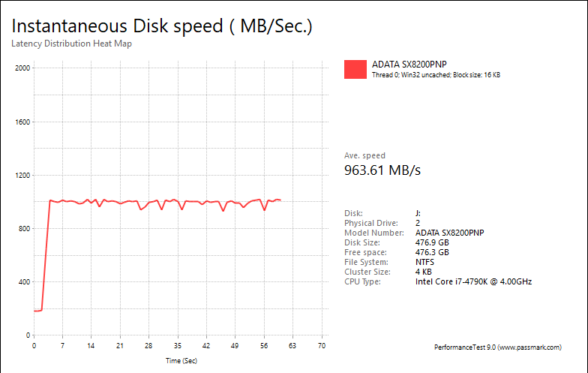
Task: Click the Disk Size 476.9 GB value
Action: click(432, 242)
